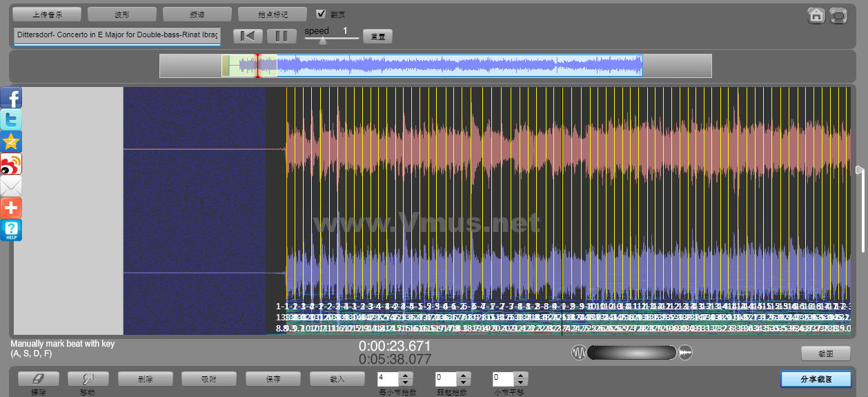Switch to 频谱 spectrum view
Screen dimensions: 868x397
pyautogui.click(x=197, y=14)
